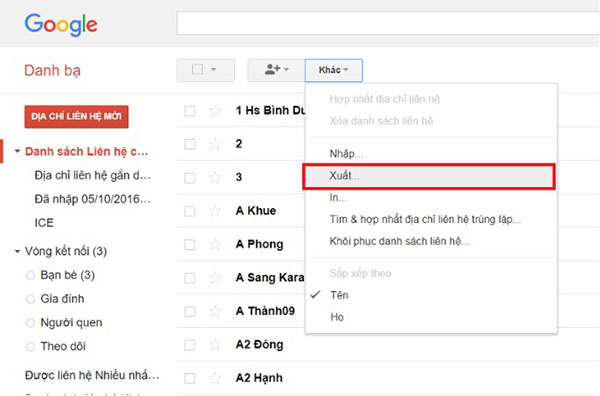Select the A Phong contact checkbox
This screenshot has height=396, width=600.
(190, 244)
